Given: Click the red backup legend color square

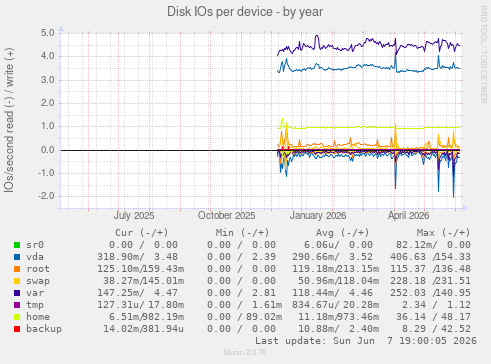Looking at the screenshot, I should point(17,329).
